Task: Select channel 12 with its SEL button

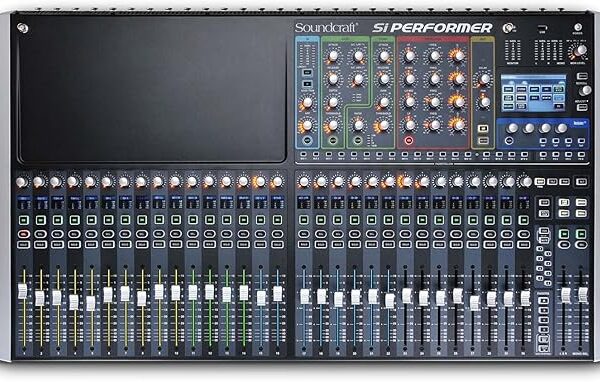Action: tap(209, 234)
